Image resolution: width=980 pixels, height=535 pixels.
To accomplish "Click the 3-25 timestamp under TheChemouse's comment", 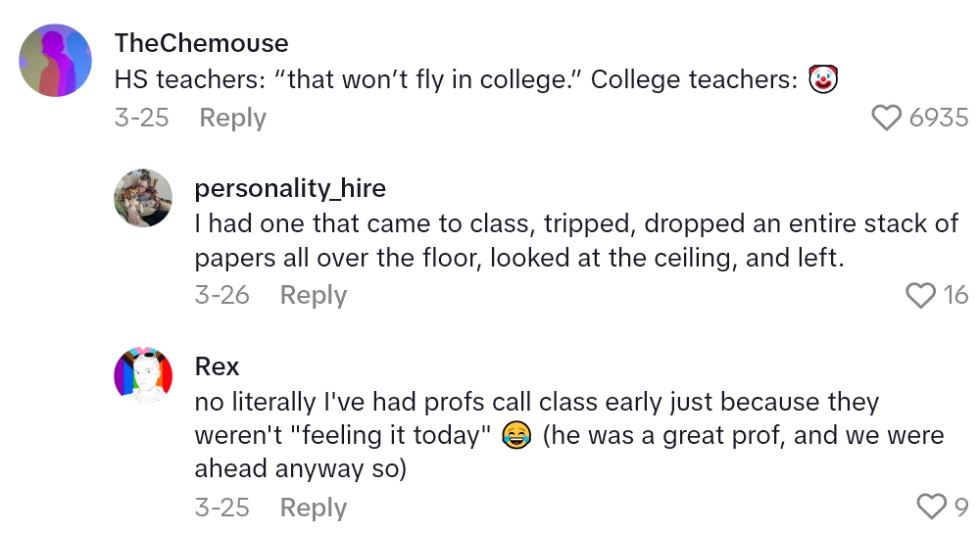I will click(x=141, y=118).
